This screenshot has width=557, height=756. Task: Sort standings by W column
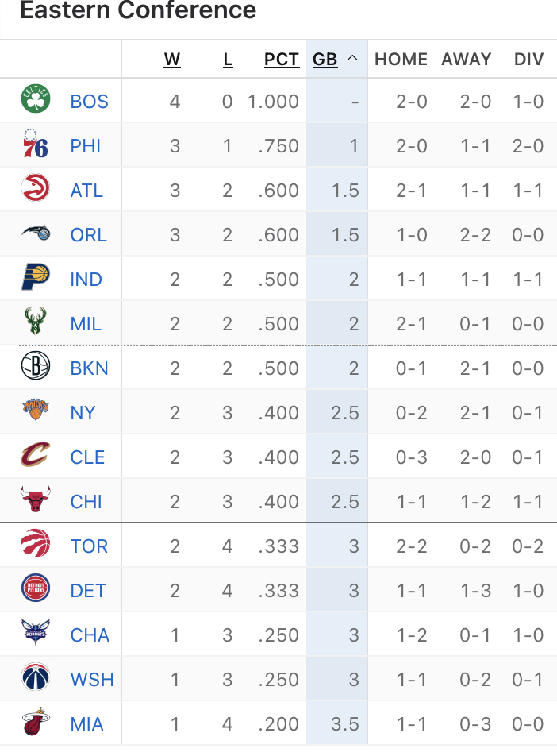[172, 60]
